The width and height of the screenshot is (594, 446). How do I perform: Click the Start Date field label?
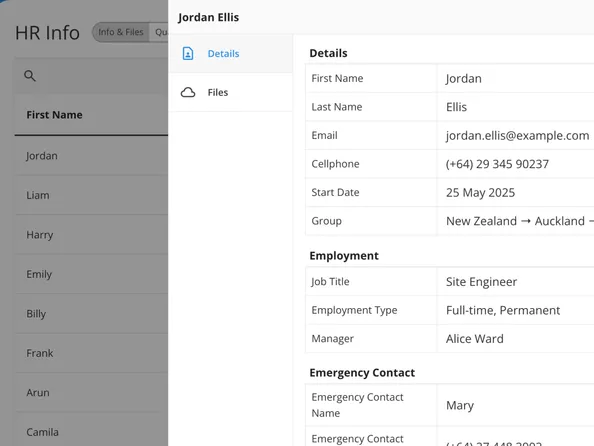[x=335, y=192]
